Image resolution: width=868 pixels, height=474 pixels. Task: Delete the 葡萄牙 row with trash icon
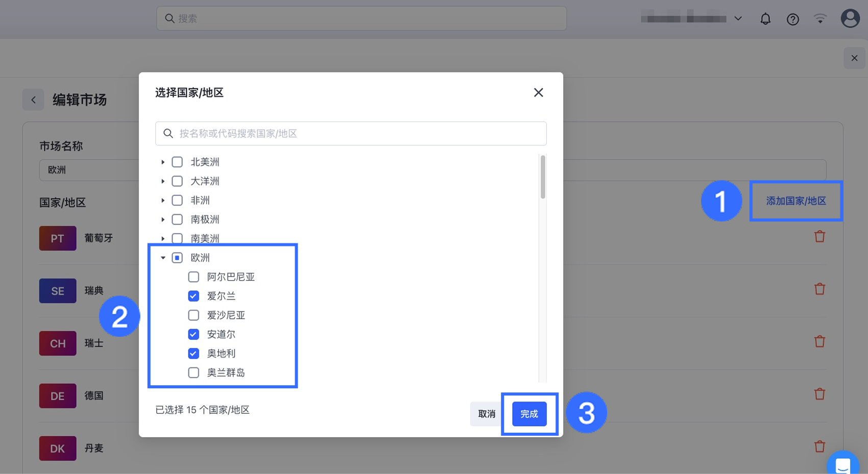(819, 237)
